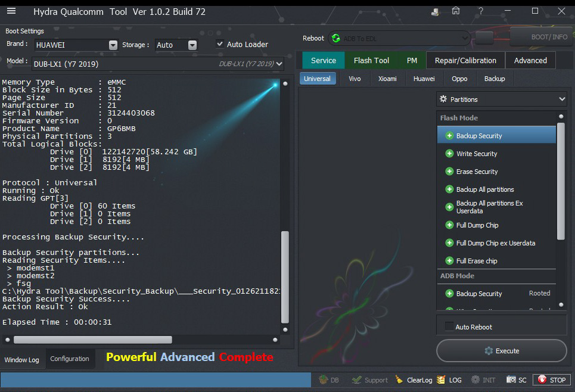Open the Model dropdown DUB-LX1
575x392 pixels.
280,64
